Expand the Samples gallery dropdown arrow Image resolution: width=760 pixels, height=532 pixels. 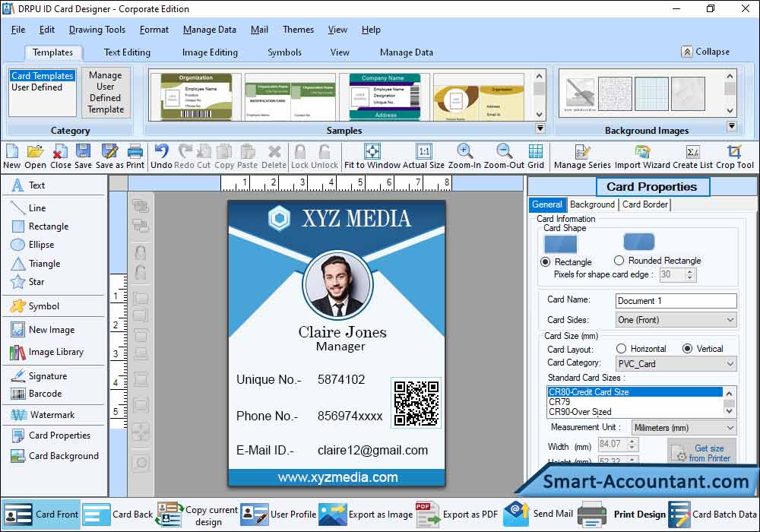[x=540, y=128]
